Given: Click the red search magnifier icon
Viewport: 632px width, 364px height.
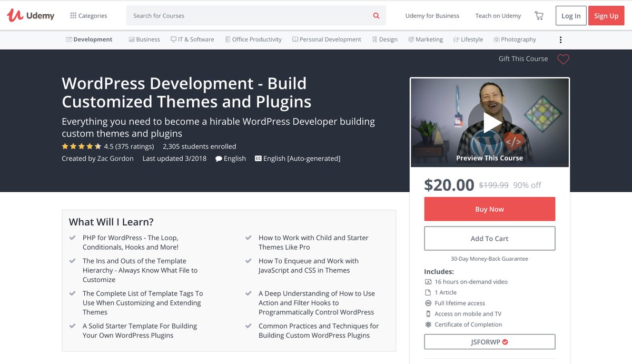Looking at the screenshot, I should pos(377,16).
